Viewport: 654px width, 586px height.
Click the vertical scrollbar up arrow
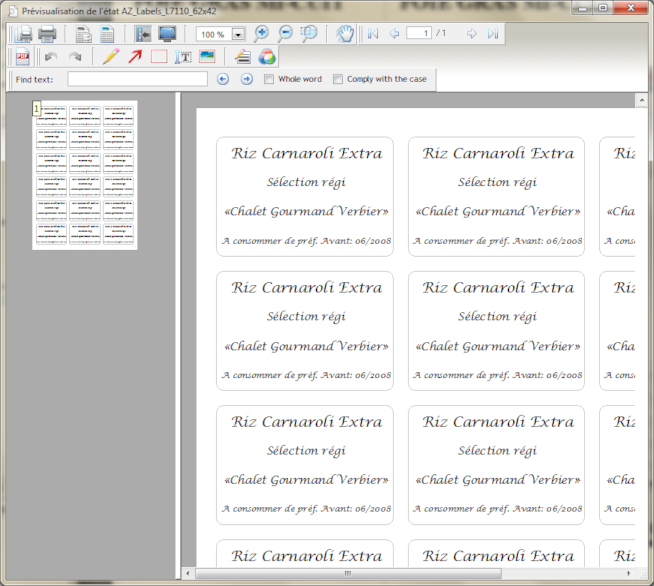pyautogui.click(x=641, y=100)
